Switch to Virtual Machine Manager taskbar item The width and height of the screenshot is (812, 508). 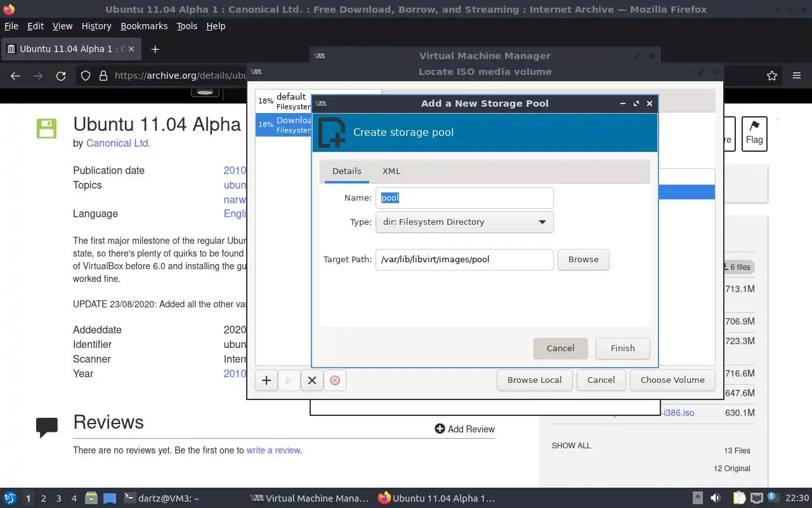(310, 498)
